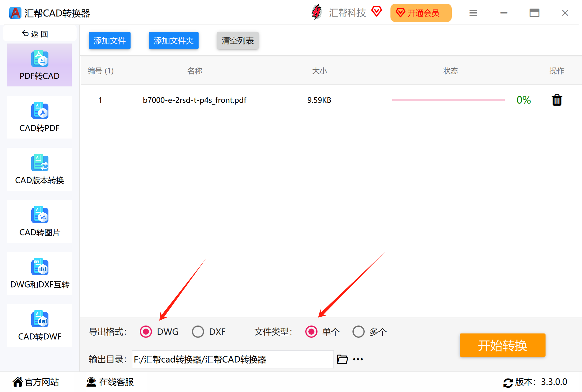The image size is (582, 392).
Task: Click 汇帮科技 company name text
Action: coord(348,13)
